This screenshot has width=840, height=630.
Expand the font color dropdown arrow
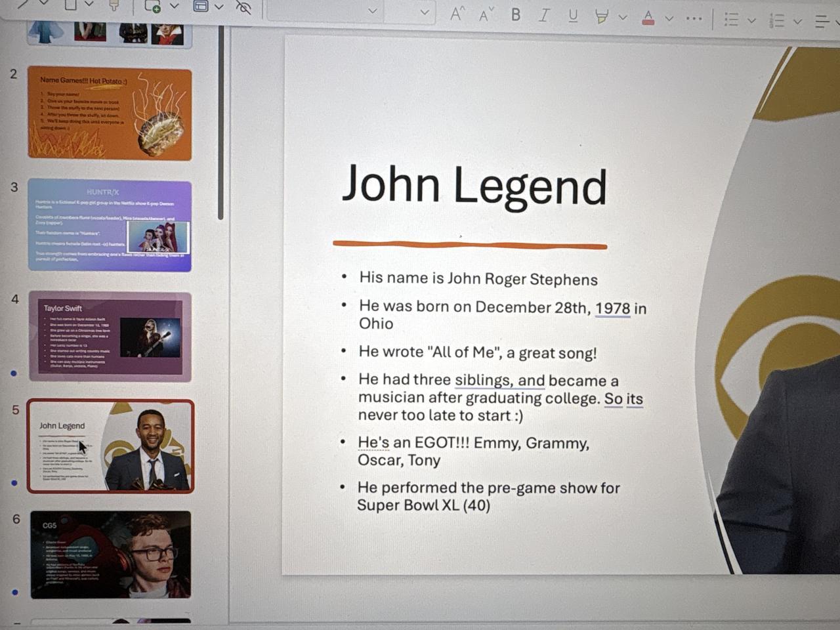click(669, 18)
